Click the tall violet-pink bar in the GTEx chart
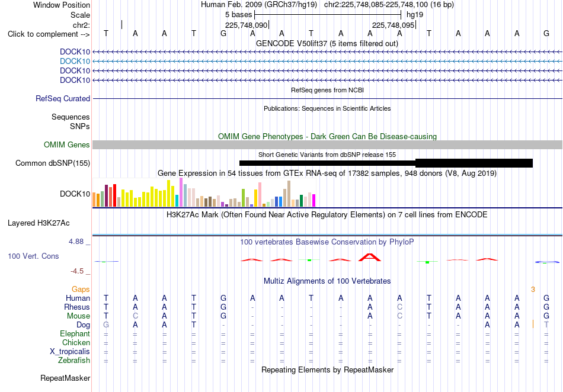This screenshot has height=392, width=563. 181,192
